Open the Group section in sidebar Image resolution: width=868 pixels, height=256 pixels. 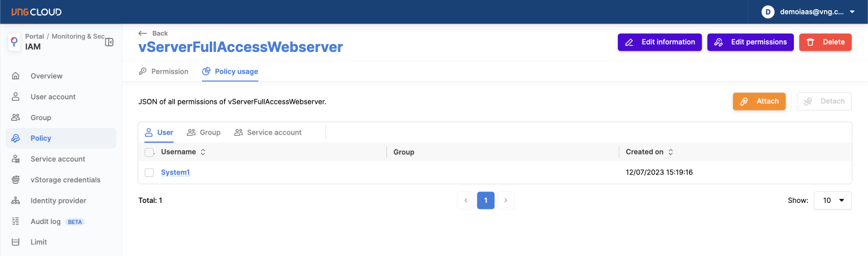pyautogui.click(x=41, y=118)
